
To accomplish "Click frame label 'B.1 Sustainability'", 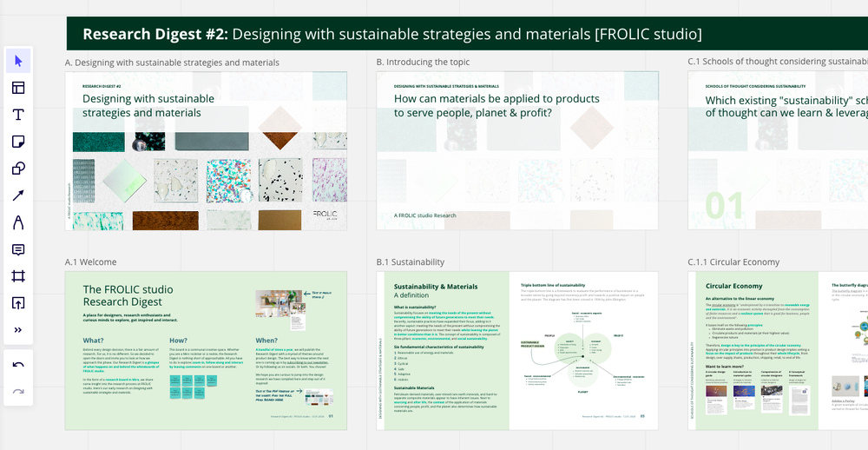I will [x=411, y=262].
